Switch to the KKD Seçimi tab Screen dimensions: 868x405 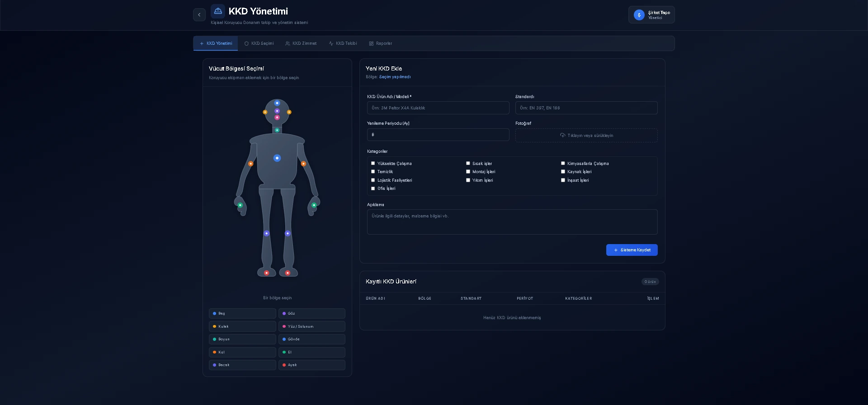259,43
